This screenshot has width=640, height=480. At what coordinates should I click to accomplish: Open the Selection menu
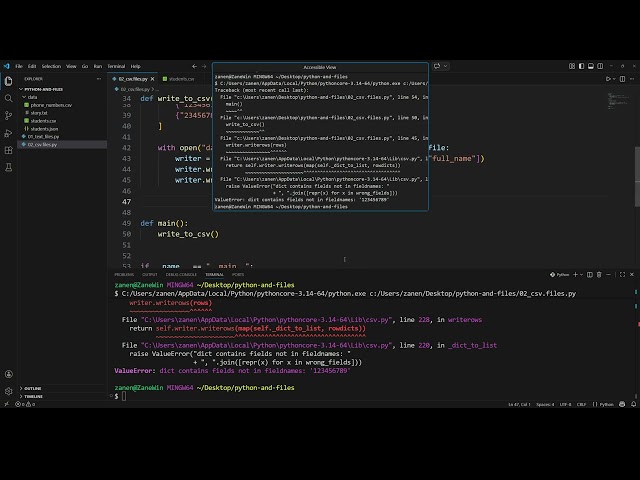51,66
